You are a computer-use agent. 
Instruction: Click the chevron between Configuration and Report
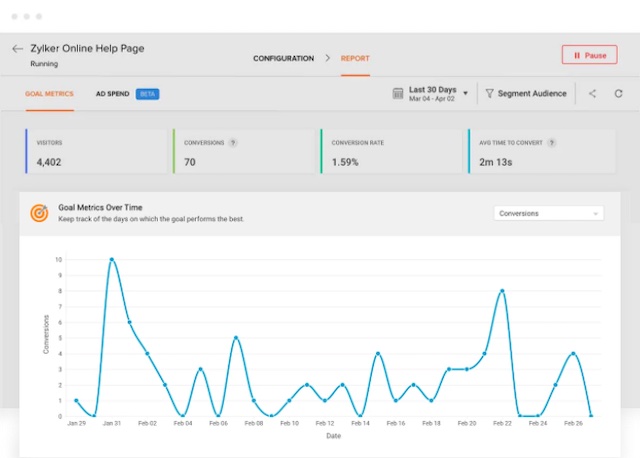pos(327,58)
